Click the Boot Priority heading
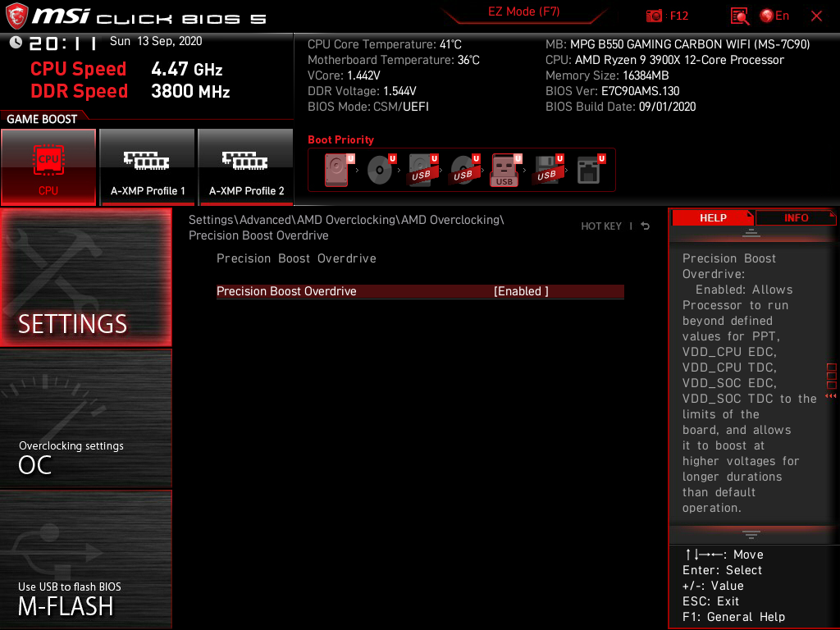Screen dimensions: 840x630 coord(340,139)
